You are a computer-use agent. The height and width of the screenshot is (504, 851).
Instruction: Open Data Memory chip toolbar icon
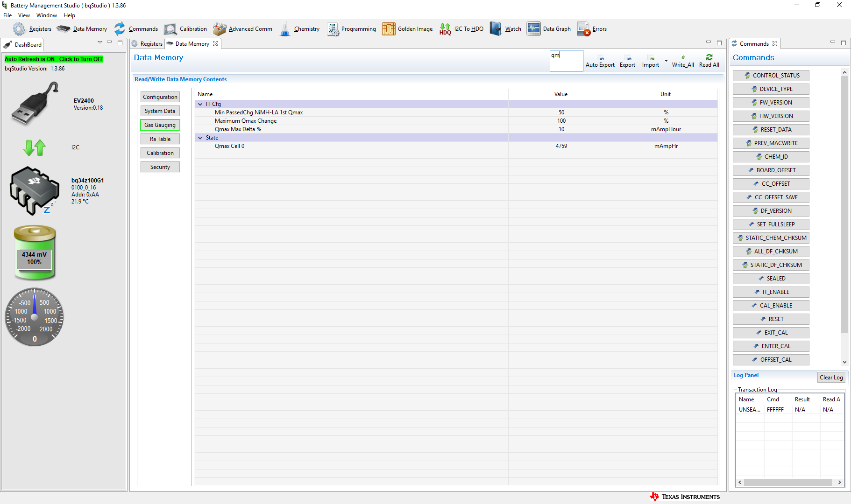(63, 29)
